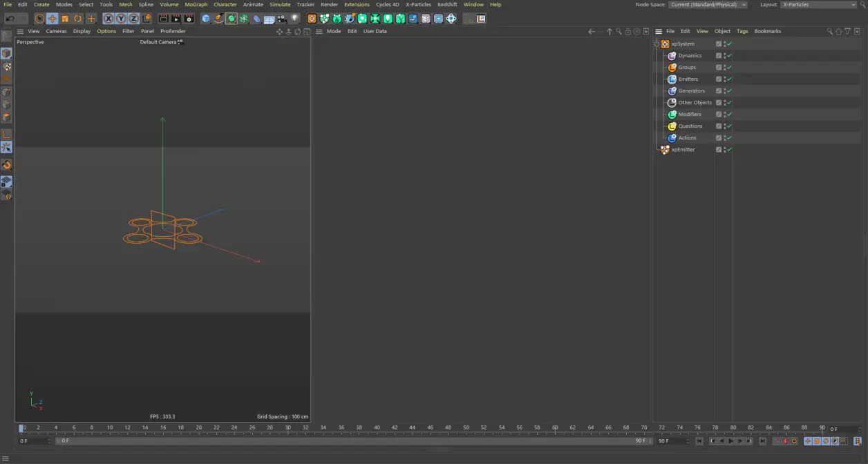Image resolution: width=868 pixels, height=464 pixels.
Task: Toggle visibility dots for Dynamics
Action: [x=724, y=55]
